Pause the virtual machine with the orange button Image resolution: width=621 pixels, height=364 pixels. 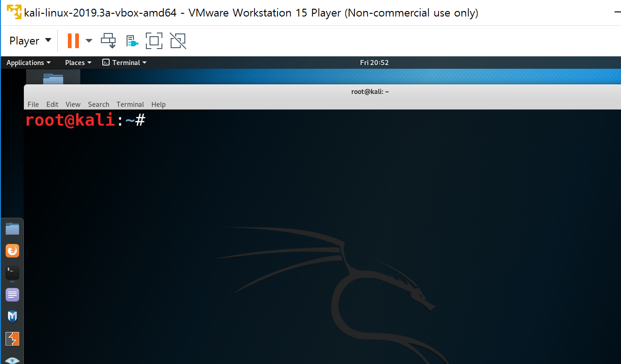pos(73,41)
